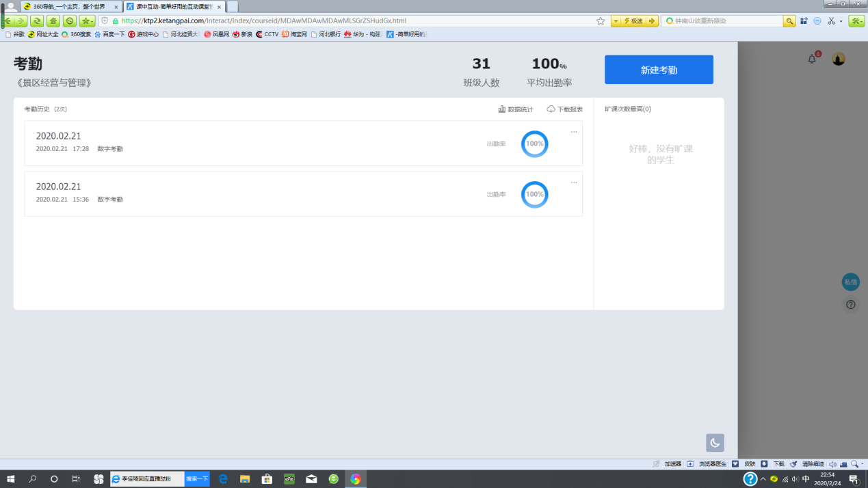Screen dimensions: 868x488
Task: Refresh the page in browser toolbar
Action: [x=36, y=21]
